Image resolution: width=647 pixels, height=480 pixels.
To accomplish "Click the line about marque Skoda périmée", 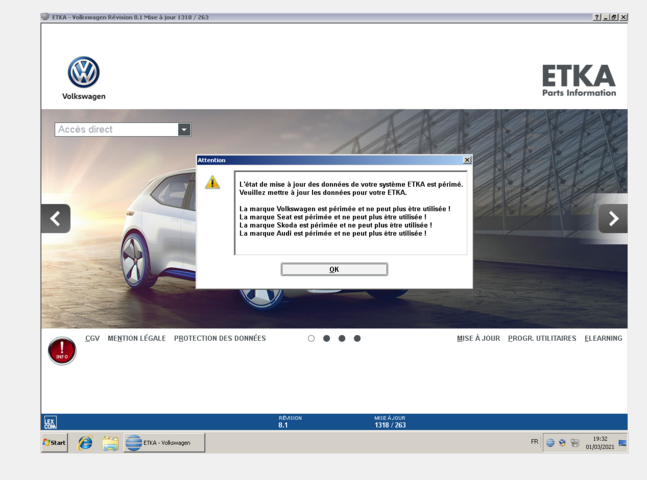I will (335, 225).
